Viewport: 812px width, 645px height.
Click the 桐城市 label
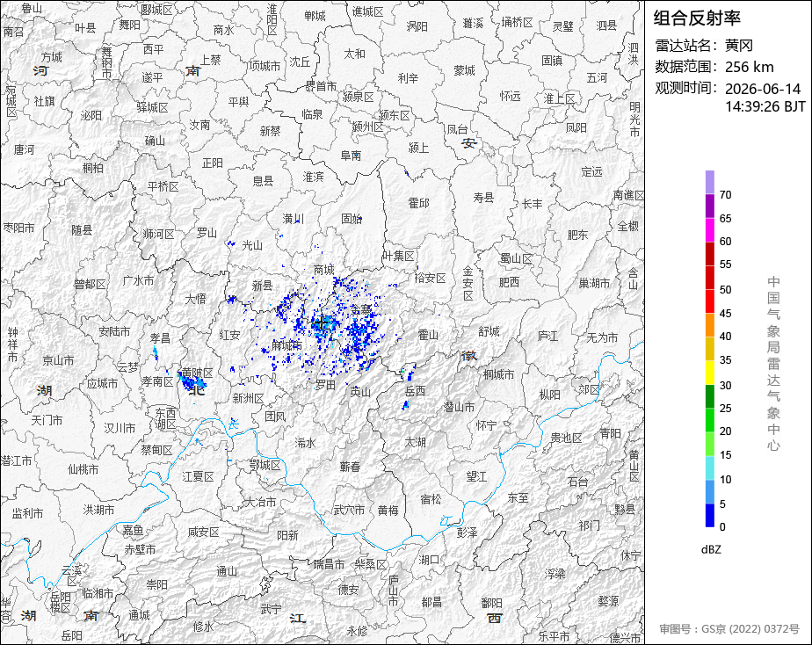(498, 374)
